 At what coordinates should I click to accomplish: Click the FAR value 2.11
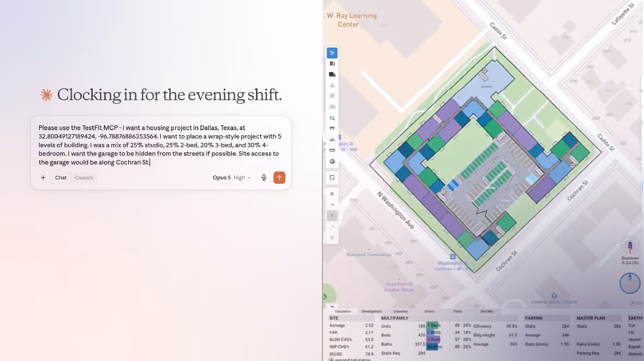(369, 332)
